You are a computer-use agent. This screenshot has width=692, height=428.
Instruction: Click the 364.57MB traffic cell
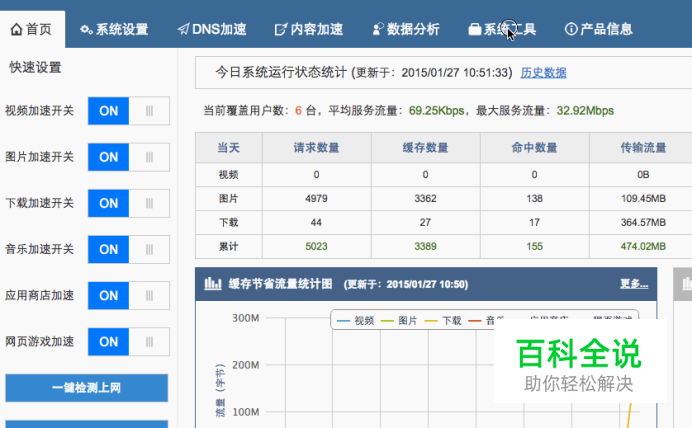643,222
